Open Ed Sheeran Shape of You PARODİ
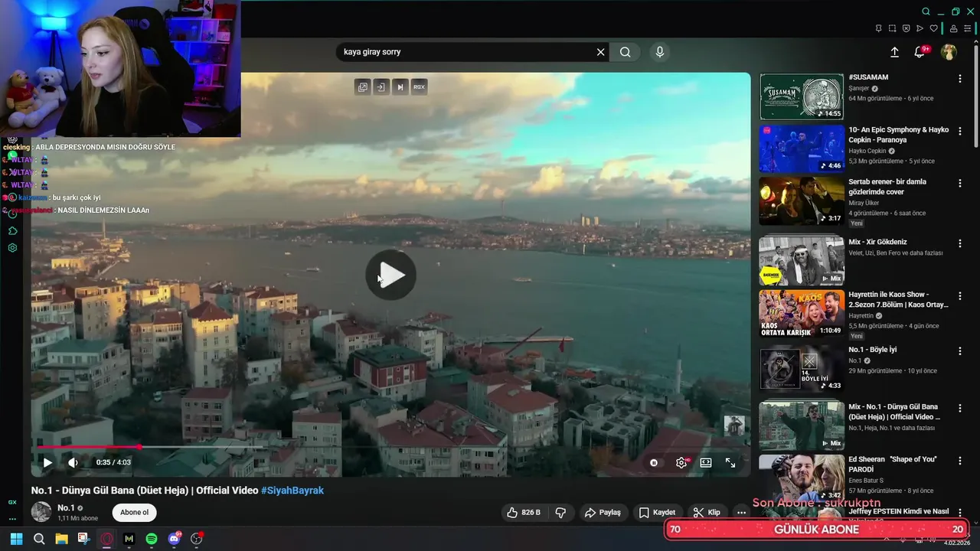 [802, 478]
